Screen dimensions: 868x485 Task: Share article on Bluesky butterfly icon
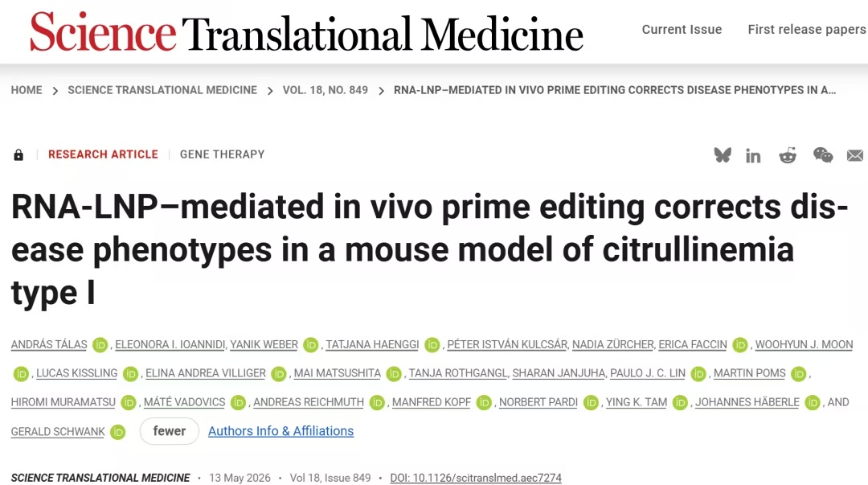723,155
